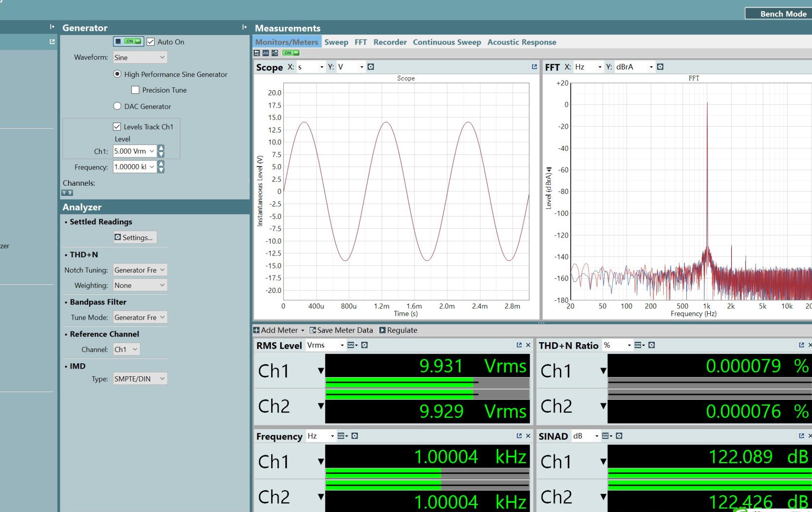Uncheck the Auto On checkbox
This screenshot has height=512, width=812.
point(151,41)
